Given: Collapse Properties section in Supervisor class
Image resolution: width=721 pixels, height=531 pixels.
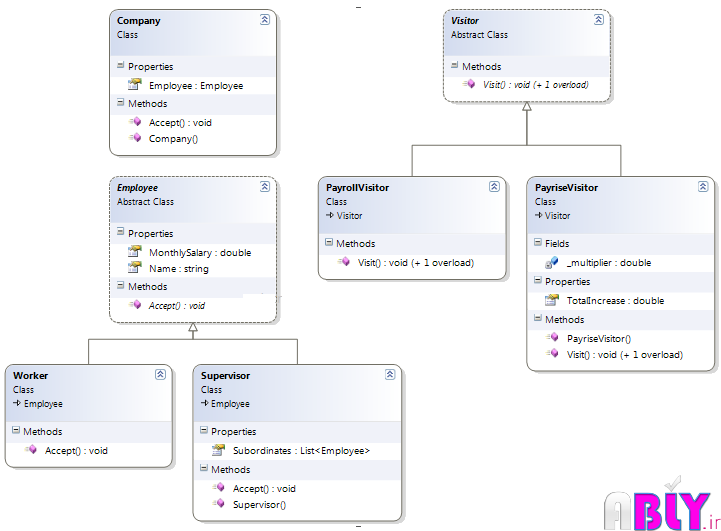Looking at the screenshot, I should pyautogui.click(x=204, y=430).
